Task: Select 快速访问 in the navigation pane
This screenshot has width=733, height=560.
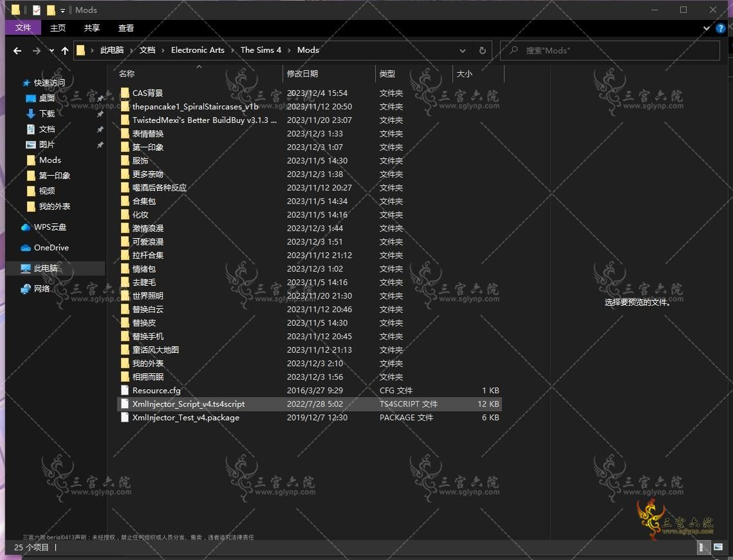Action: click(x=49, y=83)
